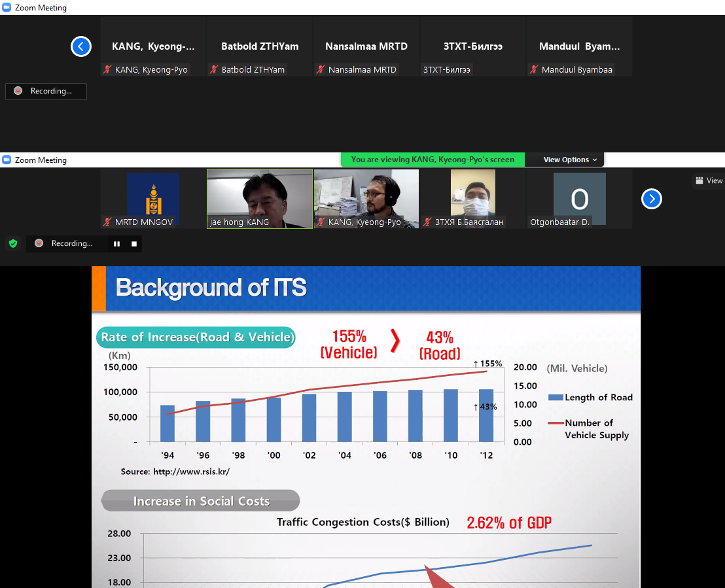Click the upper Recording... status box
This screenshot has width=725, height=588.
point(46,92)
